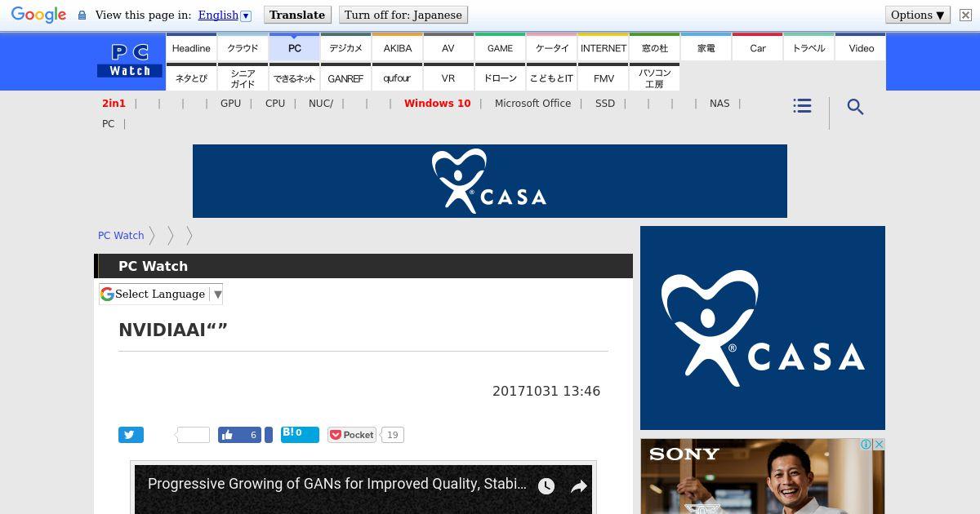Open the CPU topic link
Image resolution: width=980 pixels, height=514 pixels.
(275, 104)
